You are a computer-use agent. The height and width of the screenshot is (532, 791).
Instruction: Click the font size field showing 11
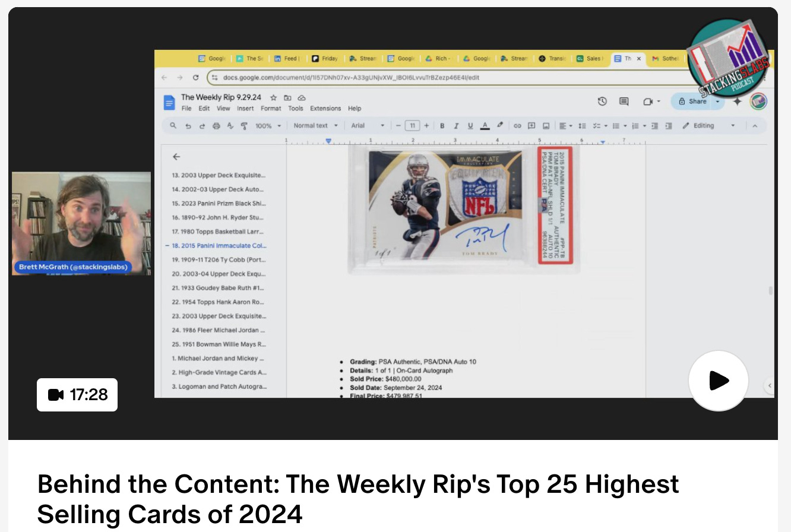412,126
